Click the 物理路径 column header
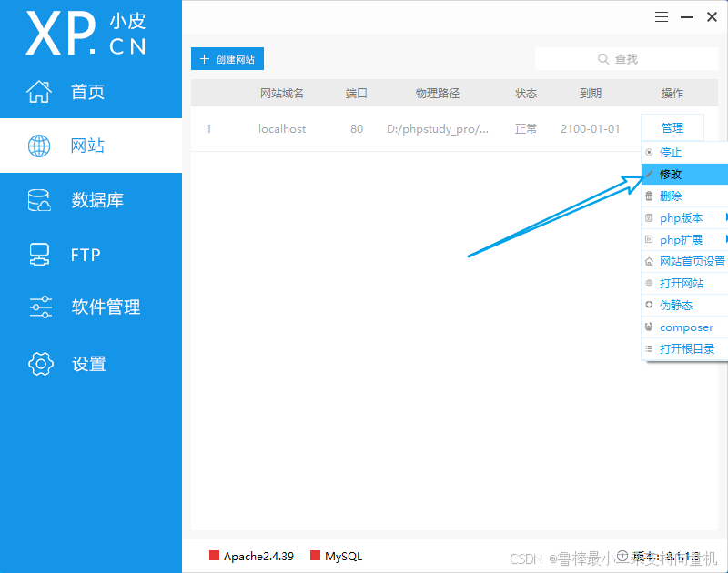728x573 pixels. point(438,94)
